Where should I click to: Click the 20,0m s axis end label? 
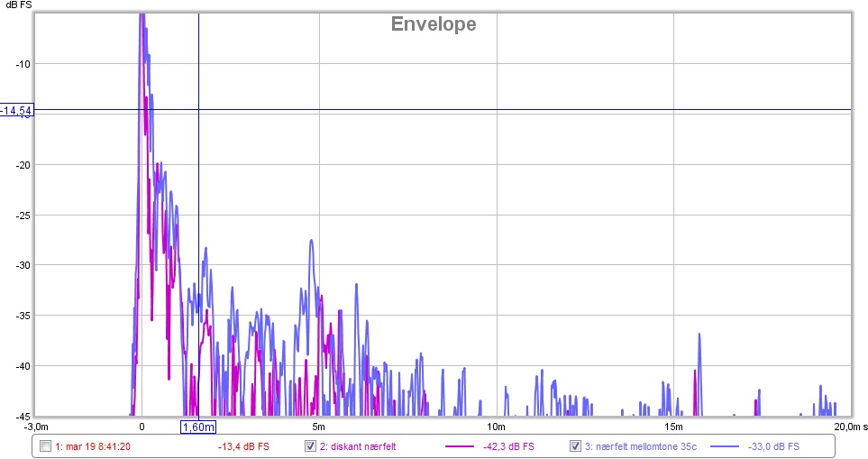point(850,427)
